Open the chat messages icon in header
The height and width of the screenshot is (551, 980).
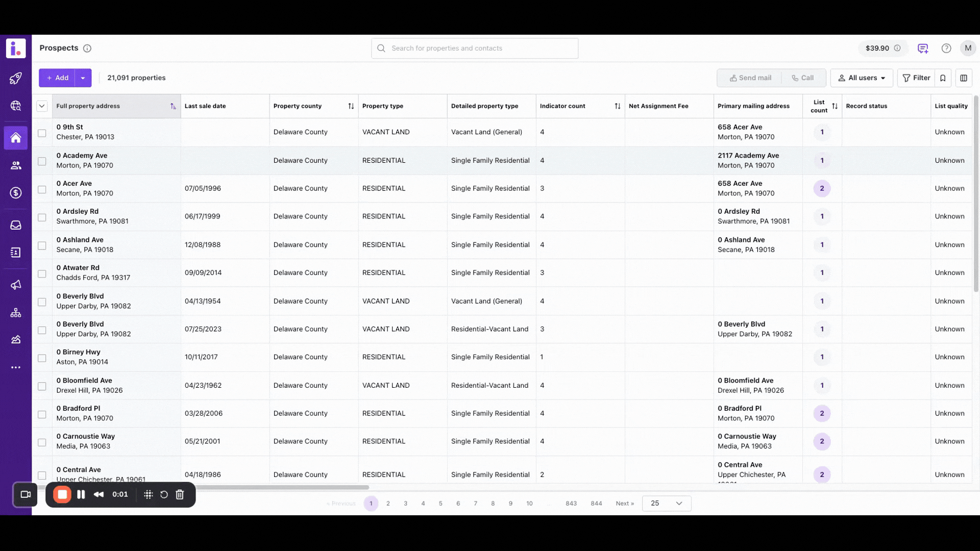922,48
